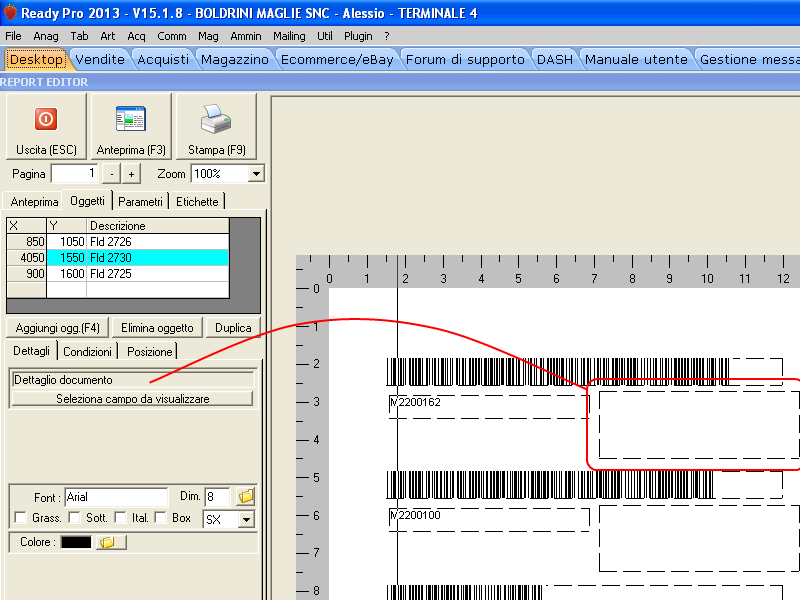
Task: Click the Y column header
Action: 67,226
